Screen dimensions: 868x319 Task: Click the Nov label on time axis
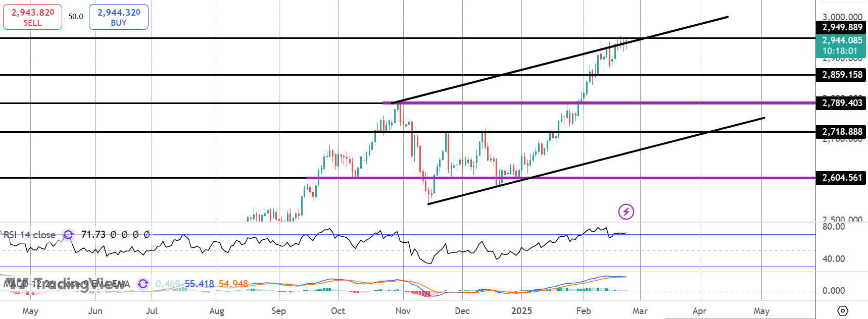[403, 311]
